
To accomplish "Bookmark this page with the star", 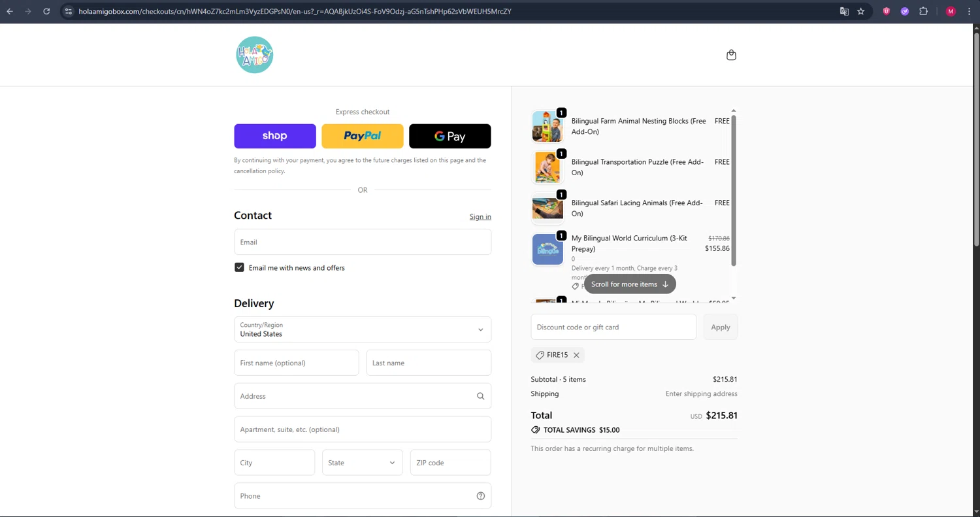I will tap(861, 11).
